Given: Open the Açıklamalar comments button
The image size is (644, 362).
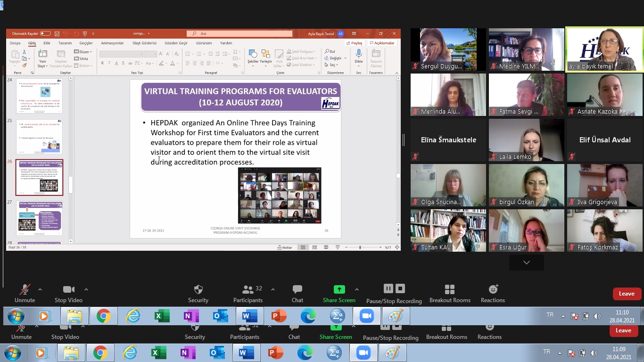Looking at the screenshot, I should click(382, 43).
